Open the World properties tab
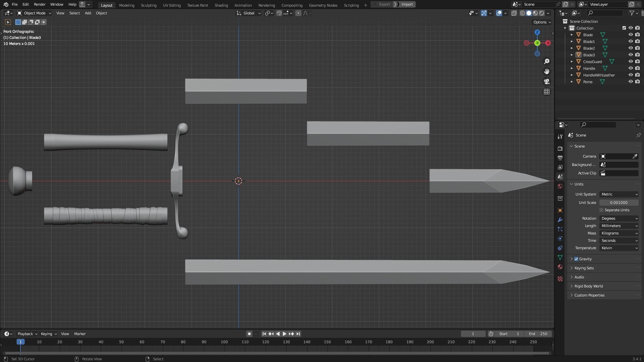Image resolution: width=644 pixels, height=362 pixels. click(560, 186)
